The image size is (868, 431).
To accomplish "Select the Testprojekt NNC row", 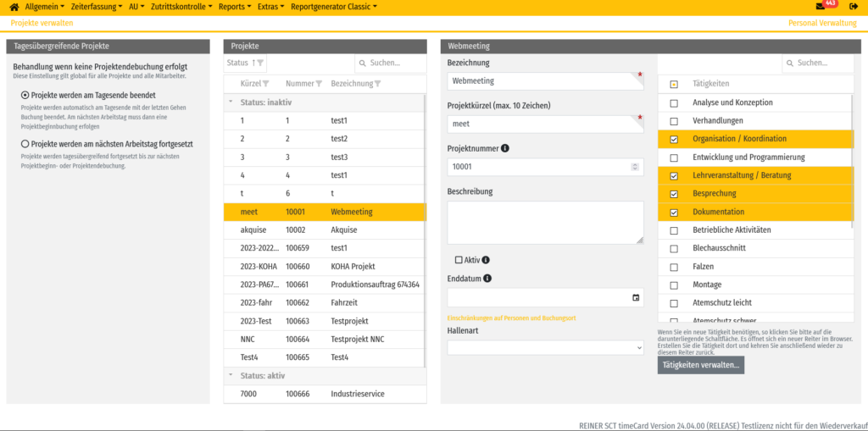I will 325,340.
